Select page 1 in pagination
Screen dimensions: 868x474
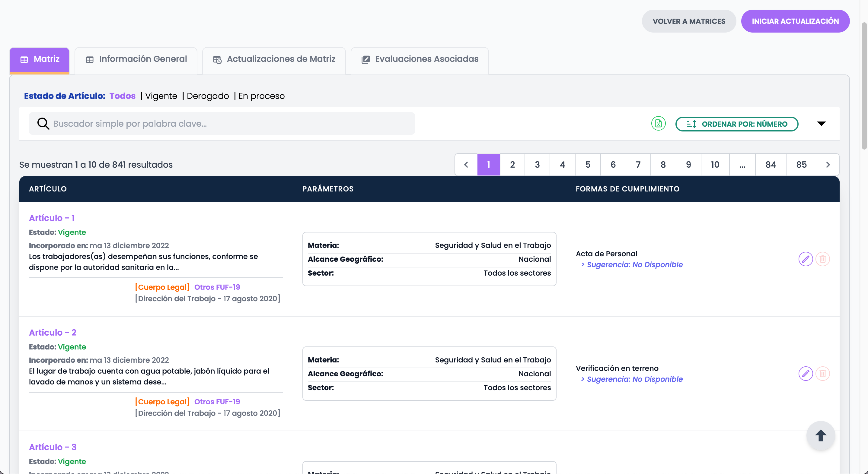tap(488, 165)
